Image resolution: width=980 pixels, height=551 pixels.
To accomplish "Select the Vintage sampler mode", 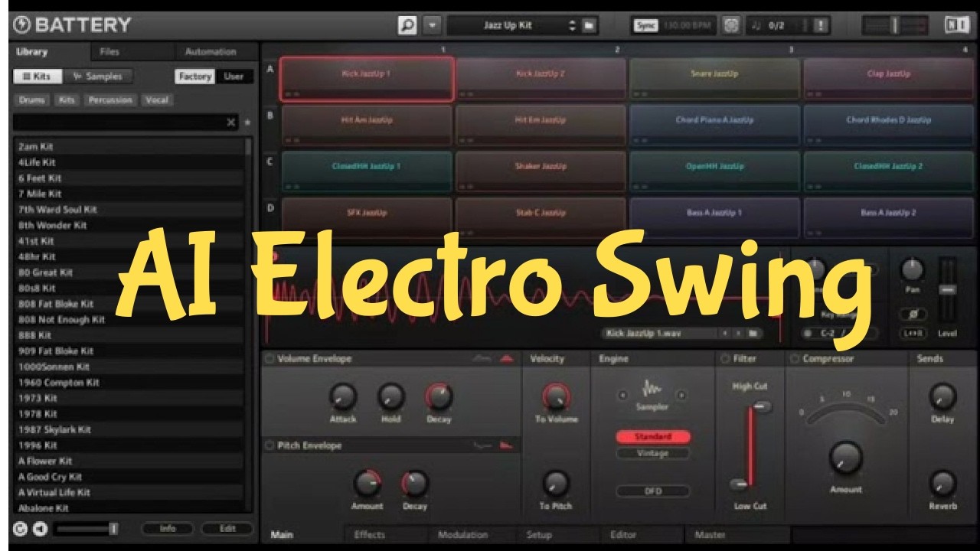I will tap(653, 453).
